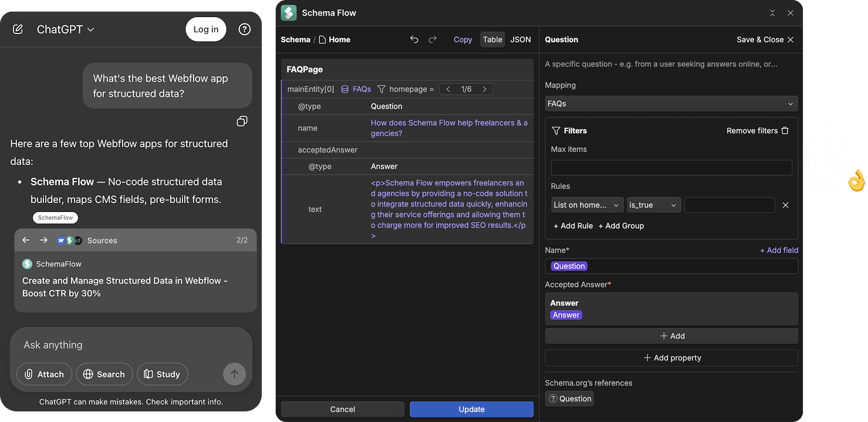Open the is_true operator dropdown
Image resolution: width=868 pixels, height=422 pixels.
(x=654, y=205)
